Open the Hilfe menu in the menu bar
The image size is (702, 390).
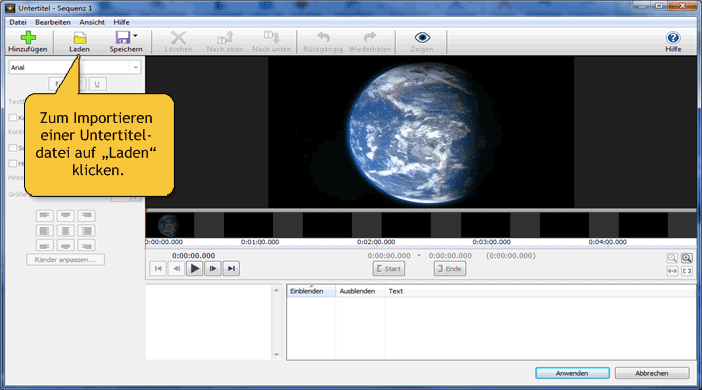pyautogui.click(x=121, y=22)
